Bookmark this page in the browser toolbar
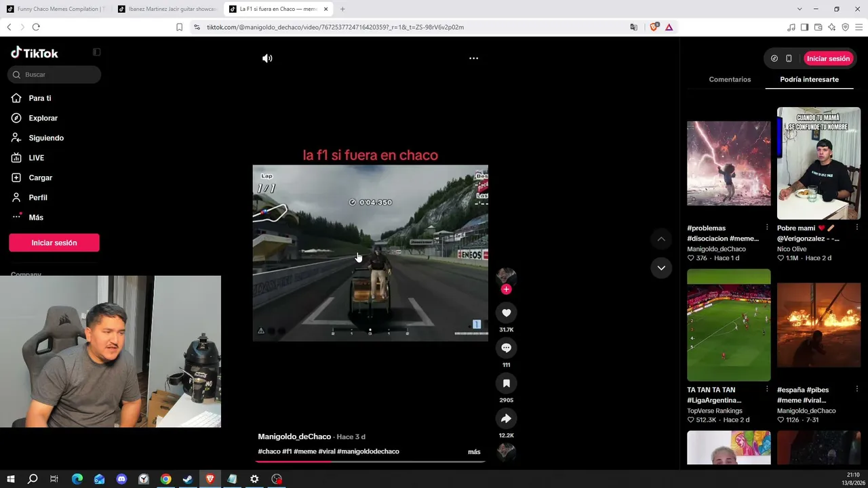868x488 pixels. click(179, 27)
